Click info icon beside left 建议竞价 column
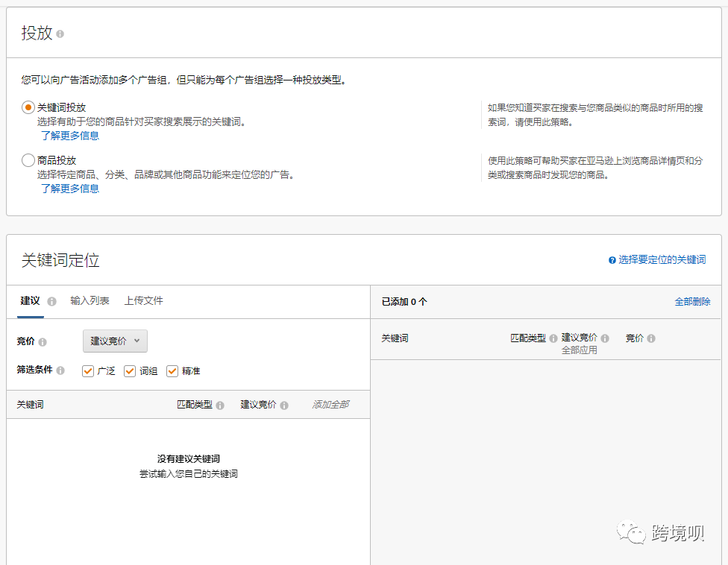Image resolution: width=728 pixels, height=565 pixels. tap(284, 405)
